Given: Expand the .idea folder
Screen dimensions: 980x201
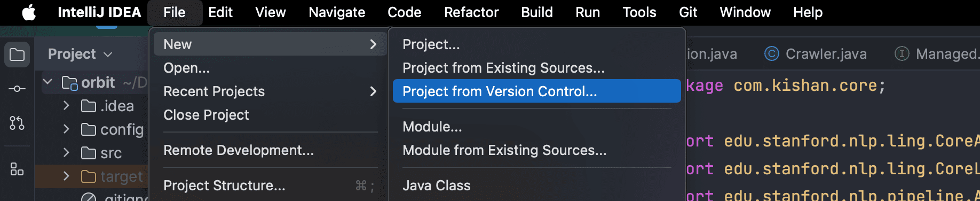Looking at the screenshot, I should pos(66,106).
